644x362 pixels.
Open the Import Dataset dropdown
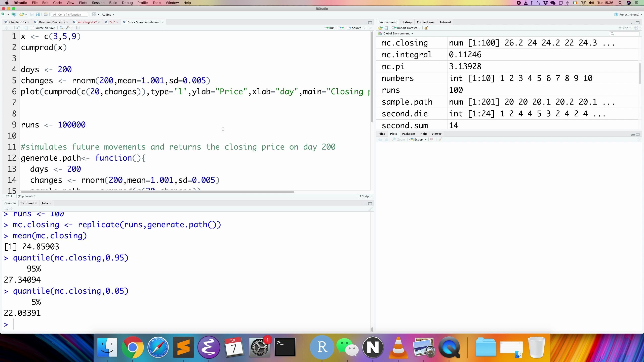[x=407, y=28]
